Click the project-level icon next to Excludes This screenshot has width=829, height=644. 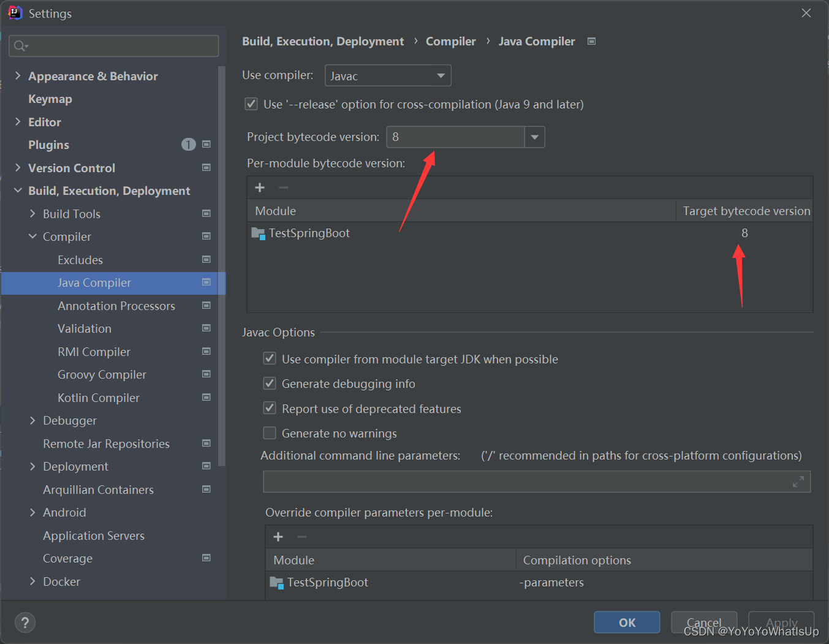coord(206,259)
